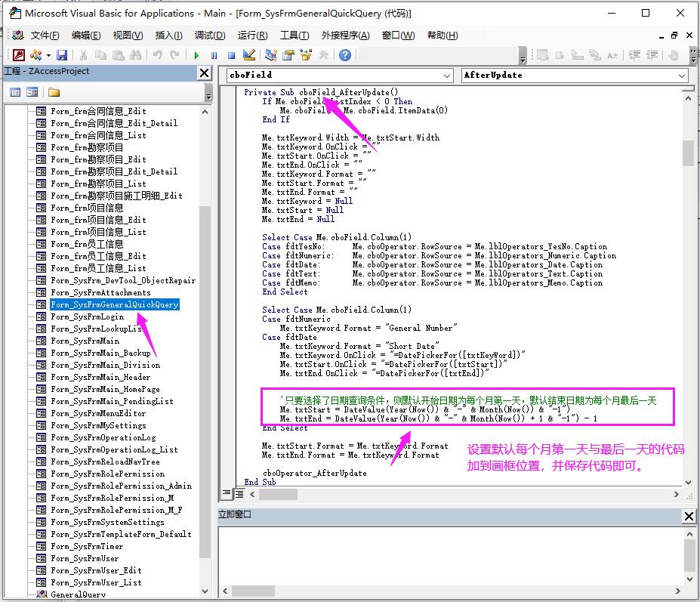Click the Outdent icon in Edit toolbar
This screenshot has height=602, width=700.
652,55
